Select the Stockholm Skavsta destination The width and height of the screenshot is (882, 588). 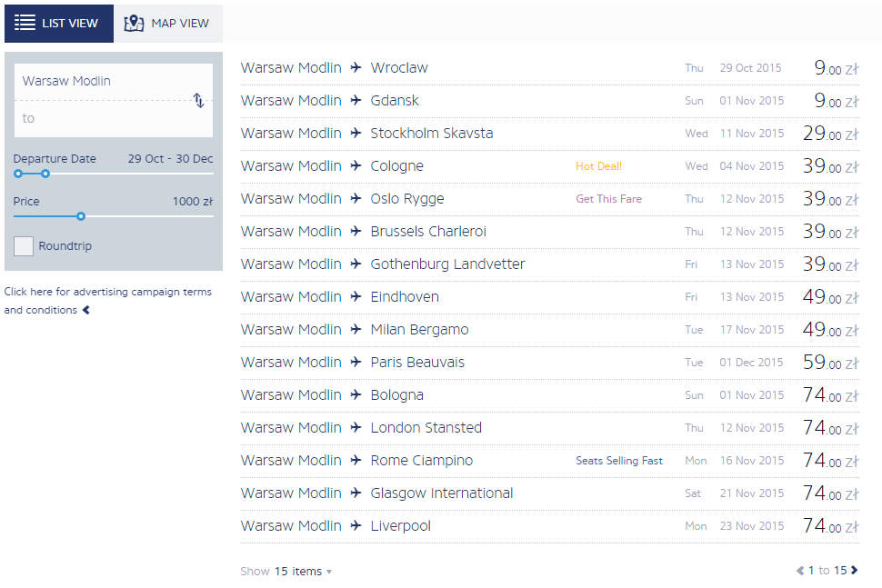pos(431,134)
